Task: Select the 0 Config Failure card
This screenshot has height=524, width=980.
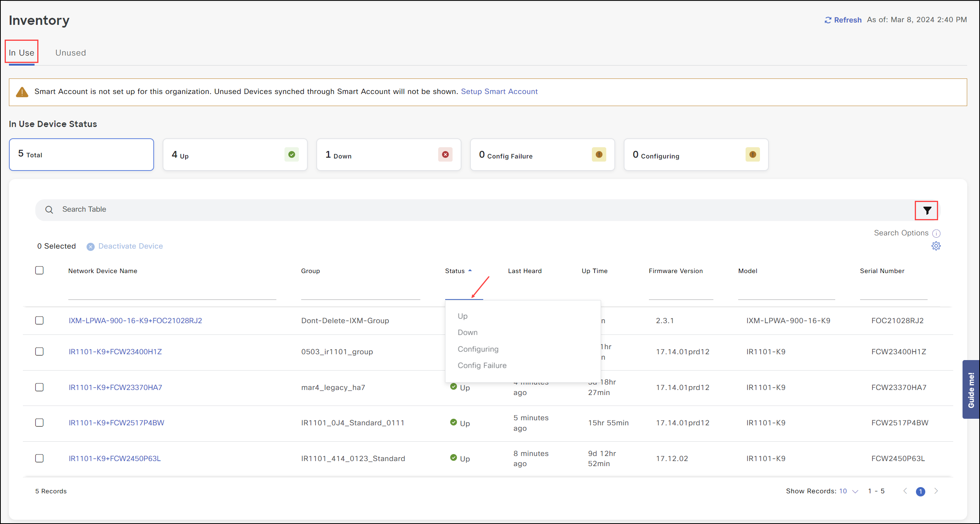Action: (543, 155)
